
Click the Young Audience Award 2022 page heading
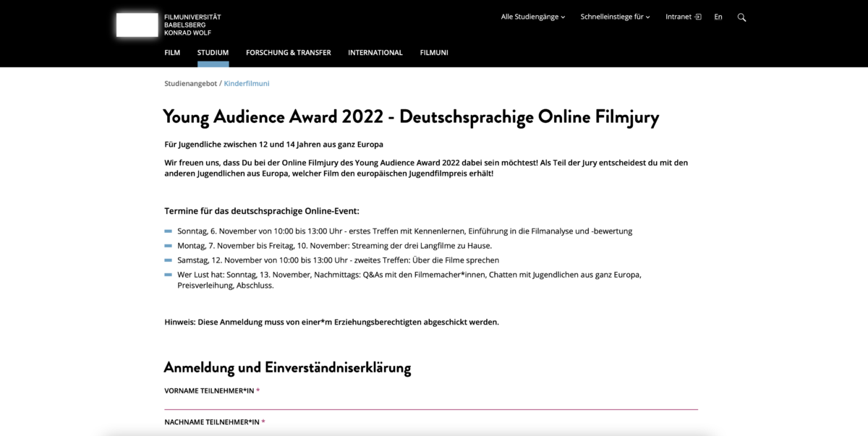(x=411, y=116)
